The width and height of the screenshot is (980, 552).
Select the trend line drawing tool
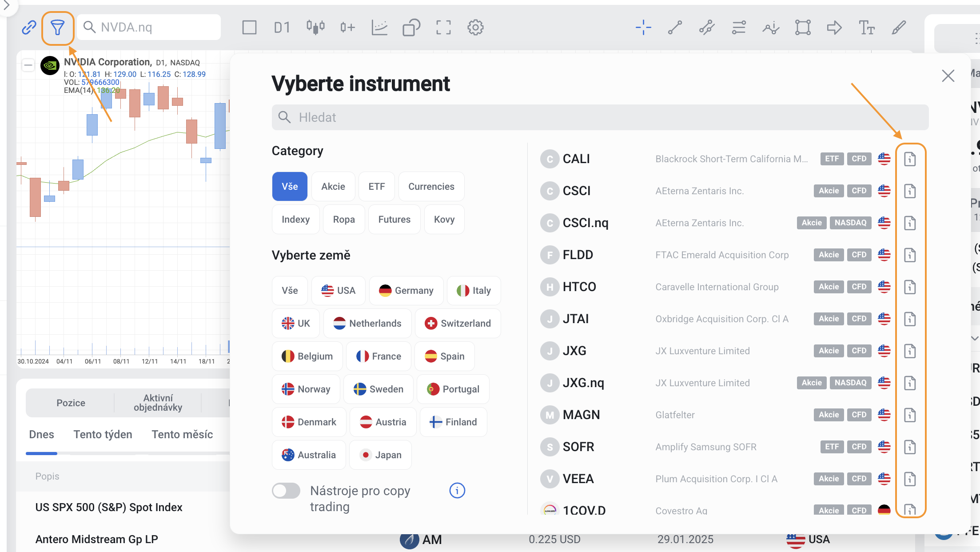pos(675,28)
